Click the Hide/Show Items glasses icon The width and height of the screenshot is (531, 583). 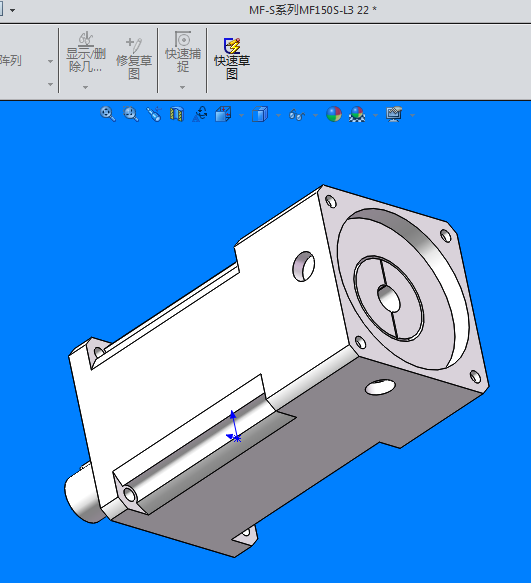point(297,115)
